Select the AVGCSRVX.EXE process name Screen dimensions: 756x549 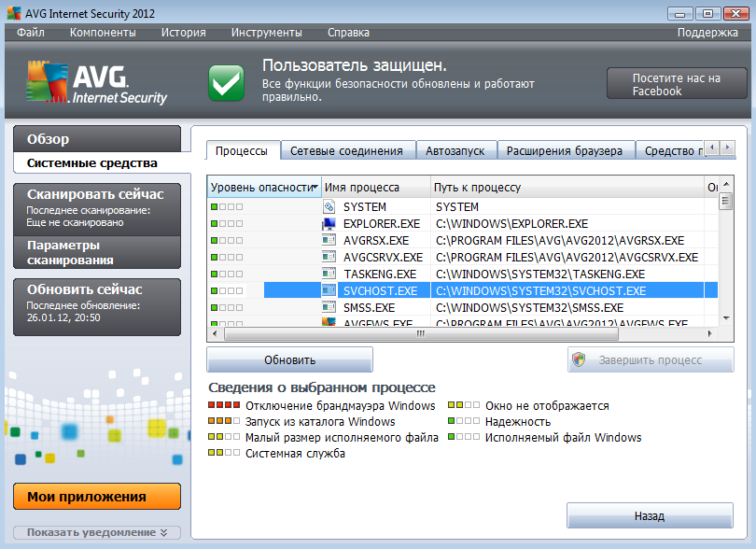[x=383, y=257]
